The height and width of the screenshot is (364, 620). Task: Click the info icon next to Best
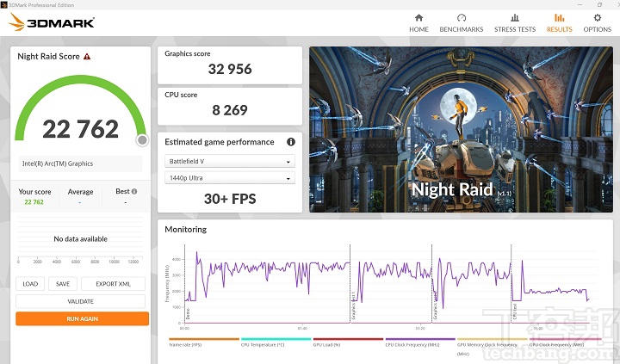click(134, 191)
